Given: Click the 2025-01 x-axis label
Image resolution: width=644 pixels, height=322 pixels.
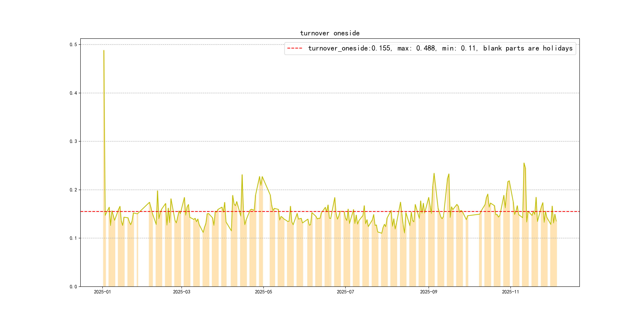Looking at the screenshot, I should coord(102,292).
